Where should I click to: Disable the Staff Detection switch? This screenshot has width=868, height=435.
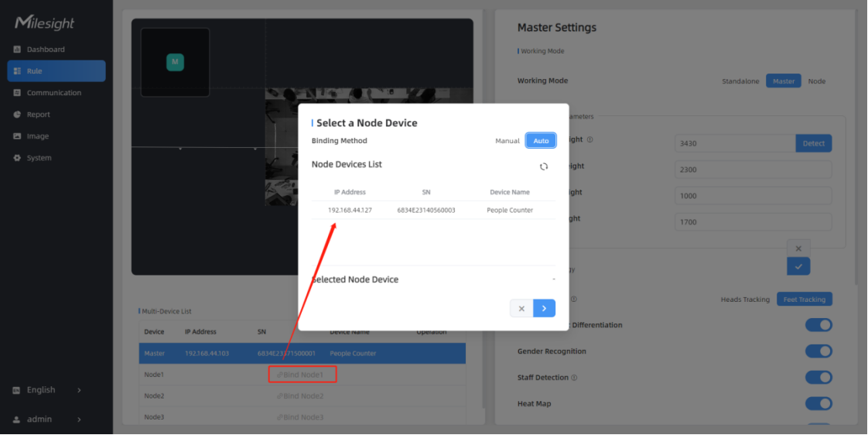click(818, 378)
